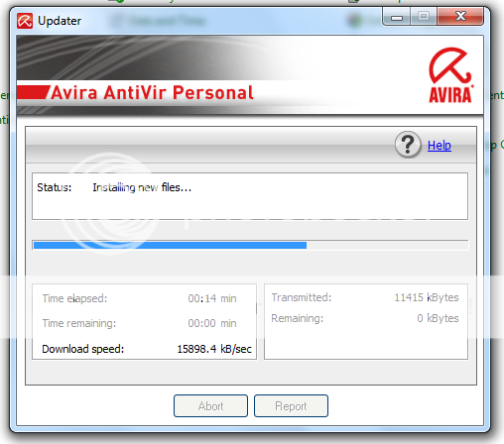The height and width of the screenshot is (444, 504).
Task: Click the unfilled portion of progress bar
Action: pos(387,245)
